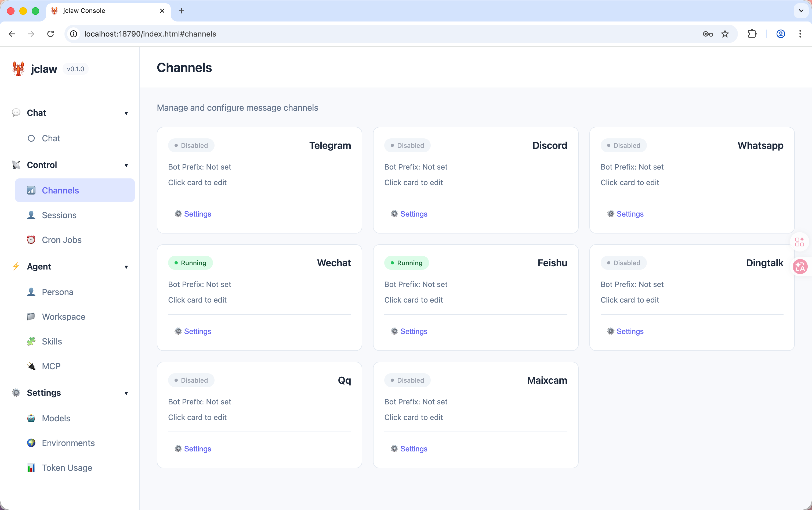Click the gear icon on Discord card
This screenshot has height=510, width=812.
(x=394, y=214)
